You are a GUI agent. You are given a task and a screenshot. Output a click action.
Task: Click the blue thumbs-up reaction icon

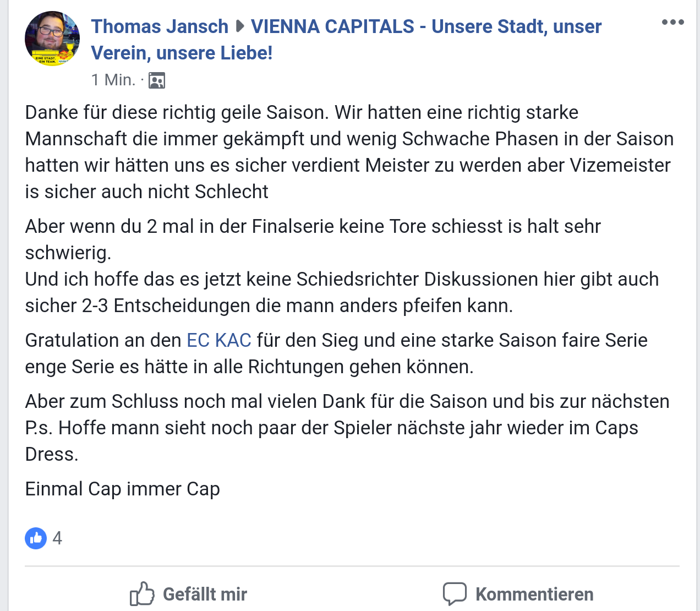click(x=36, y=538)
